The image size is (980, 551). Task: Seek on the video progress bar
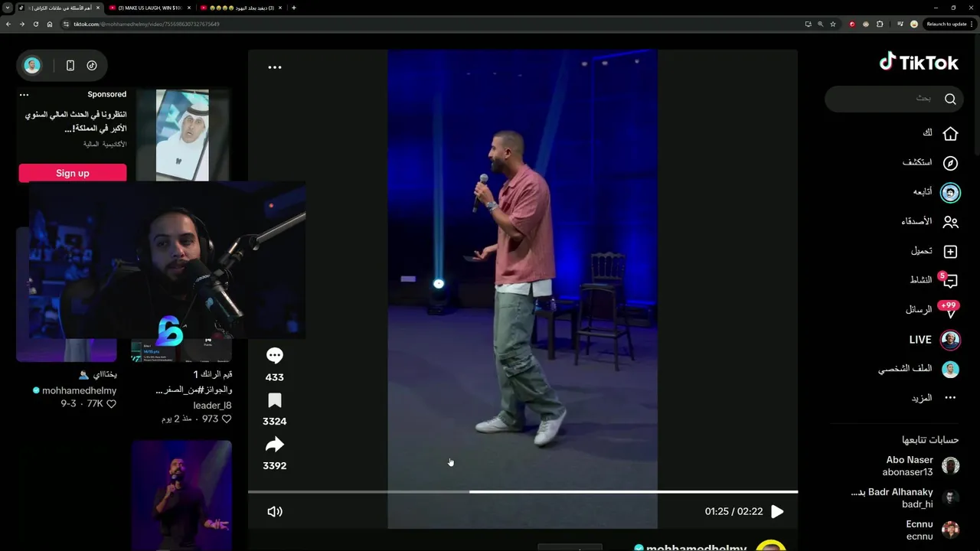click(x=523, y=492)
